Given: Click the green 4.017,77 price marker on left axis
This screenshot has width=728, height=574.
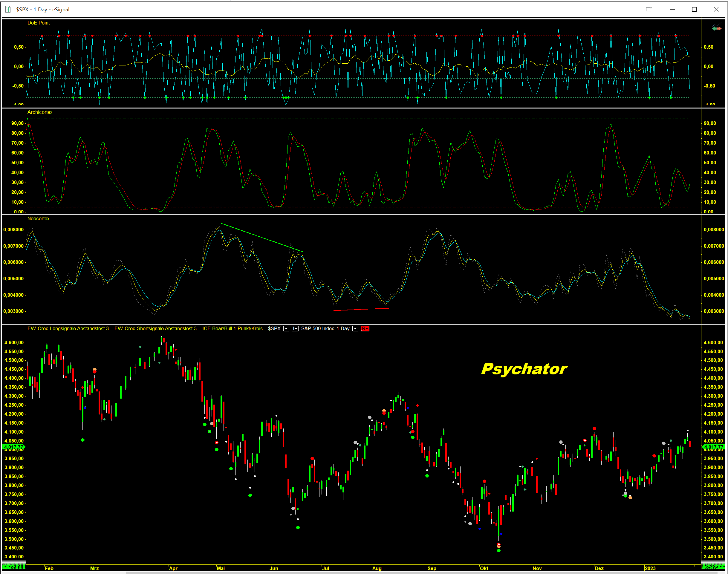Looking at the screenshot, I should coord(13,447).
